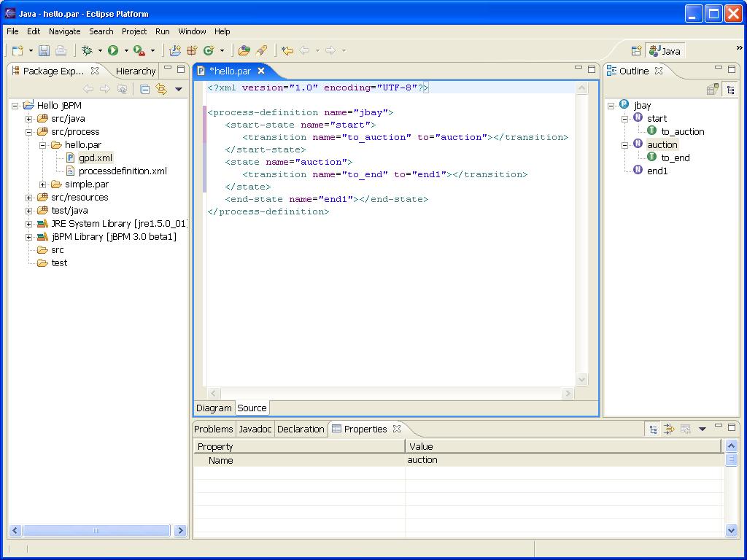Switch to the Diagram editor tab
This screenshot has width=747, height=560.
(x=214, y=408)
